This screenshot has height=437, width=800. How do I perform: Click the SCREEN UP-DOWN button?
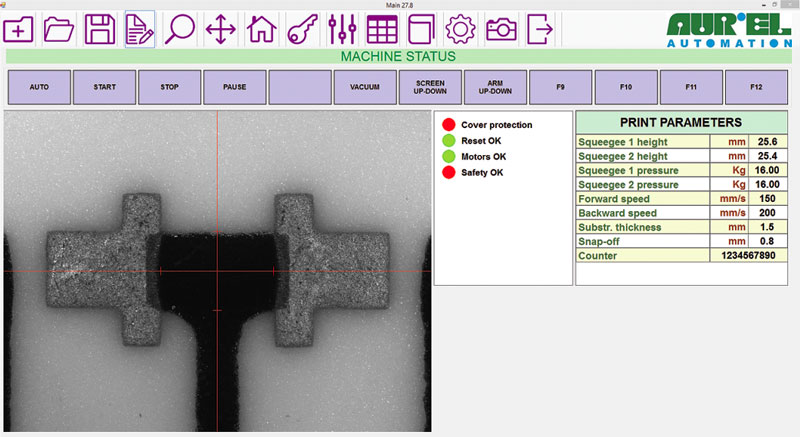[430, 87]
